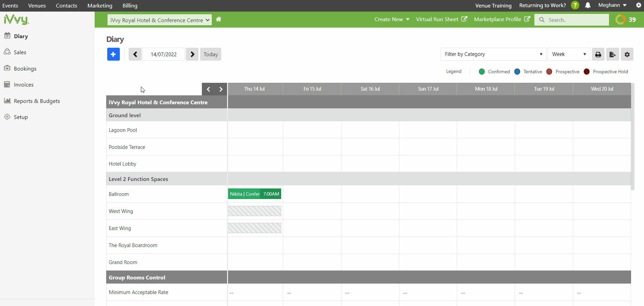644x306 pixels.
Task: Open the Diary calendar icon in sidebar
Action: click(x=7, y=35)
